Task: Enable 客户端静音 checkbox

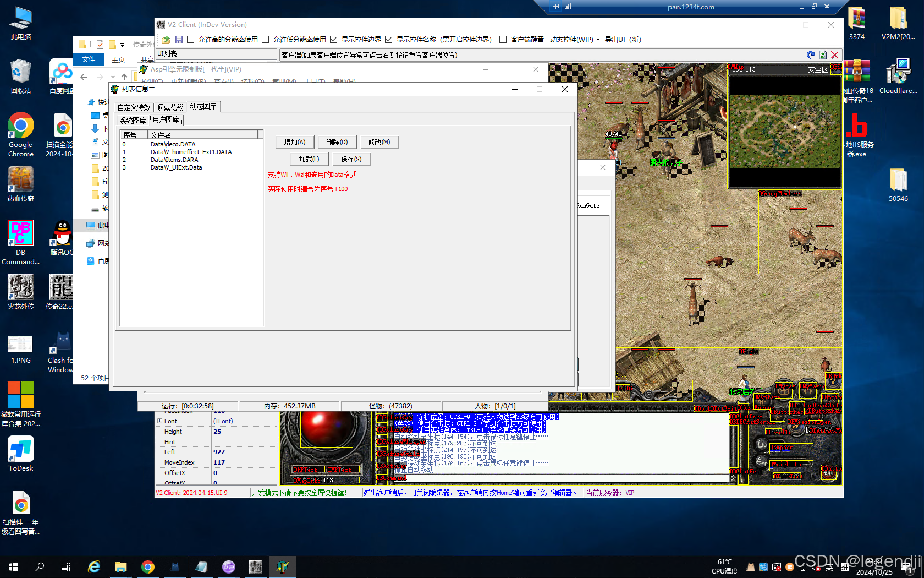Action: click(x=503, y=39)
